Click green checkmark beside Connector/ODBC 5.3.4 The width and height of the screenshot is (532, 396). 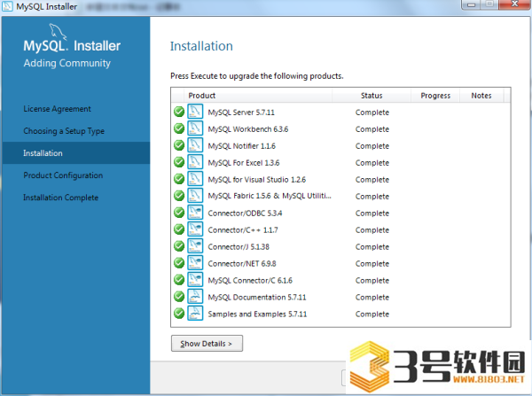179,213
